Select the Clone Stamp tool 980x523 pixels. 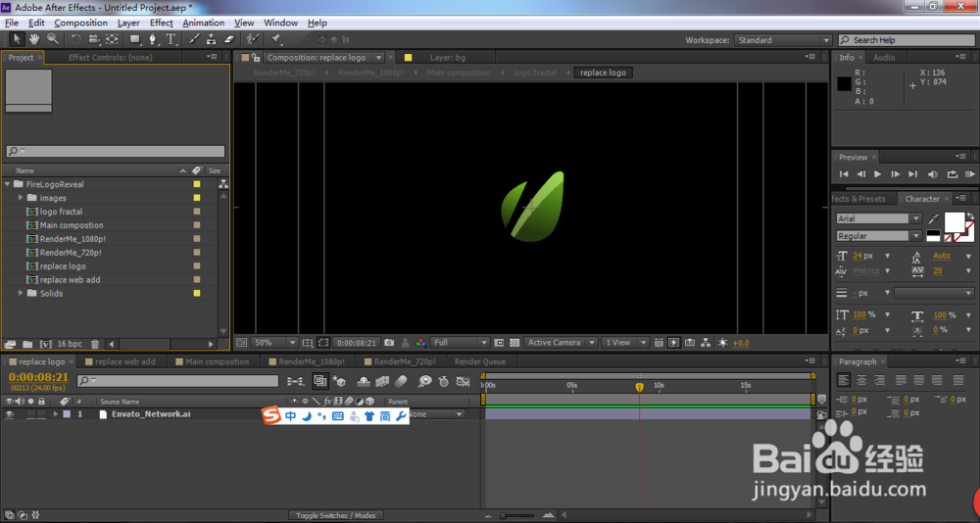coord(212,39)
